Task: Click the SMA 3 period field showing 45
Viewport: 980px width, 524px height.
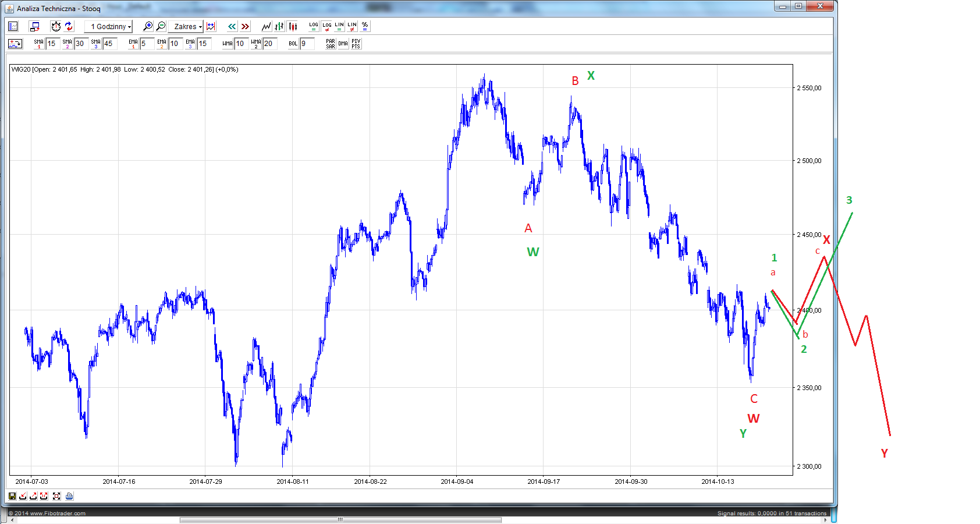Action: tap(110, 44)
